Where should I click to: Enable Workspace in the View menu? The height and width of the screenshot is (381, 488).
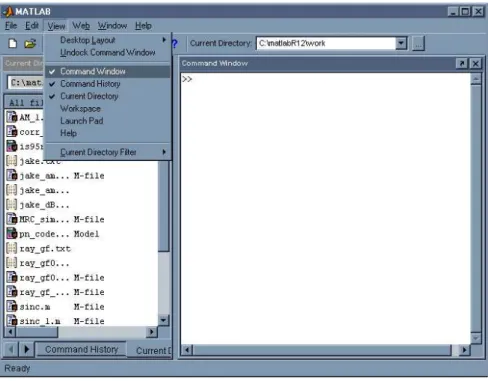(x=107, y=108)
